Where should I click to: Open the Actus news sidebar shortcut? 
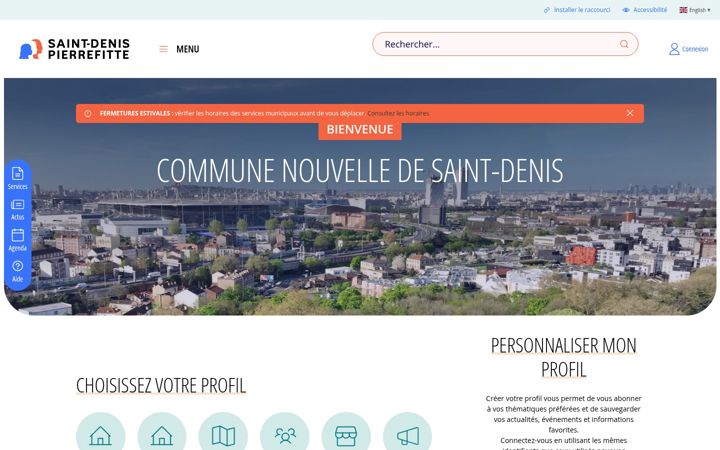pos(17,209)
